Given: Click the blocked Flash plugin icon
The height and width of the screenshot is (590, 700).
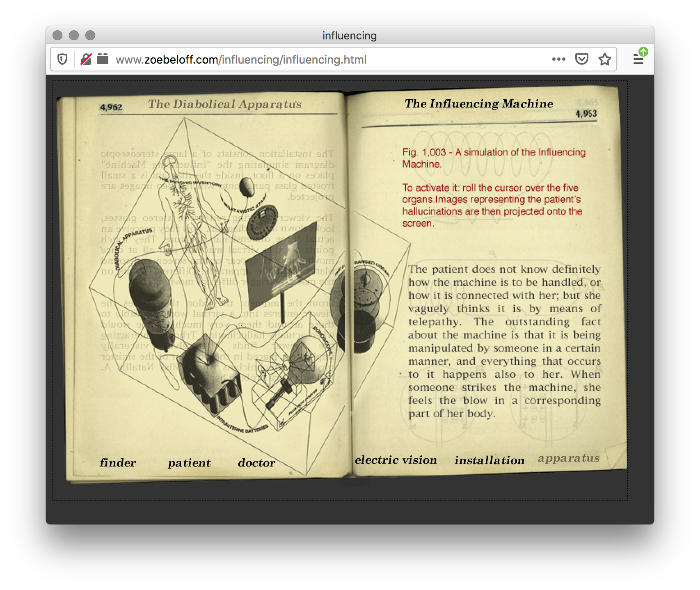Looking at the screenshot, I should click(86, 59).
